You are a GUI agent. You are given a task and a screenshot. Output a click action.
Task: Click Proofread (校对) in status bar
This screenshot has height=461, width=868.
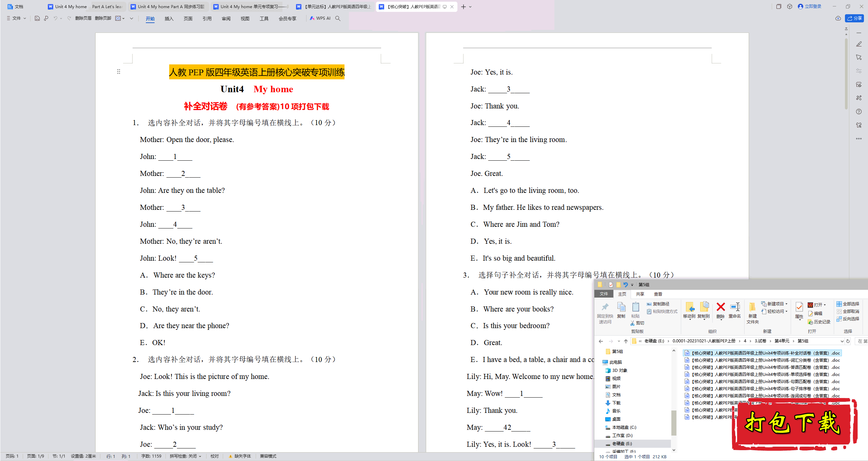point(214,456)
